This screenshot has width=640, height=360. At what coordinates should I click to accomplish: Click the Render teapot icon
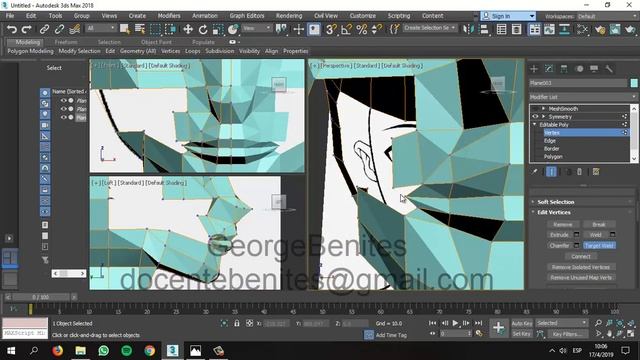tap(631, 29)
